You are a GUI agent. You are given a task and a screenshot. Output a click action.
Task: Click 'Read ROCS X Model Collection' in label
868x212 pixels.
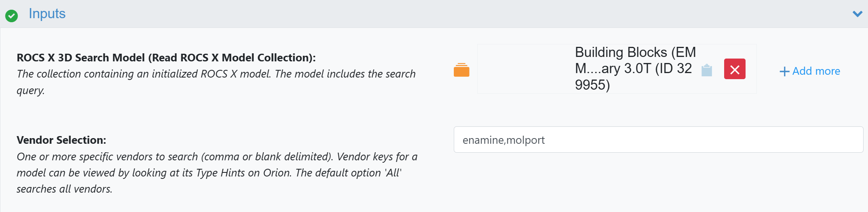232,58
